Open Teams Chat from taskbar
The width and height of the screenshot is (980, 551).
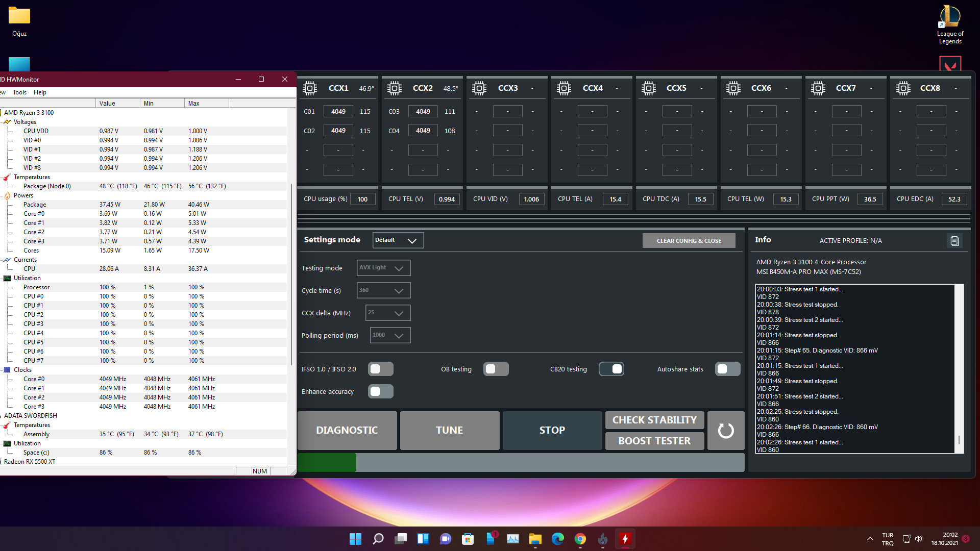445,539
